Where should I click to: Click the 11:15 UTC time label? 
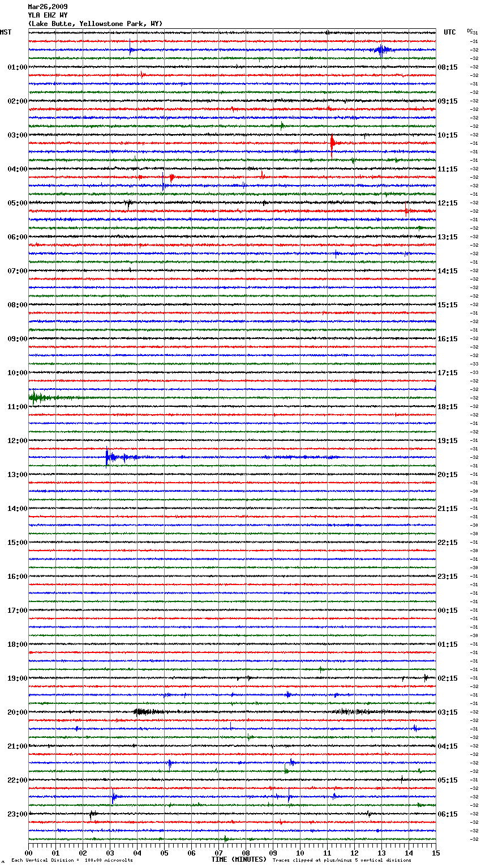pyautogui.click(x=448, y=169)
